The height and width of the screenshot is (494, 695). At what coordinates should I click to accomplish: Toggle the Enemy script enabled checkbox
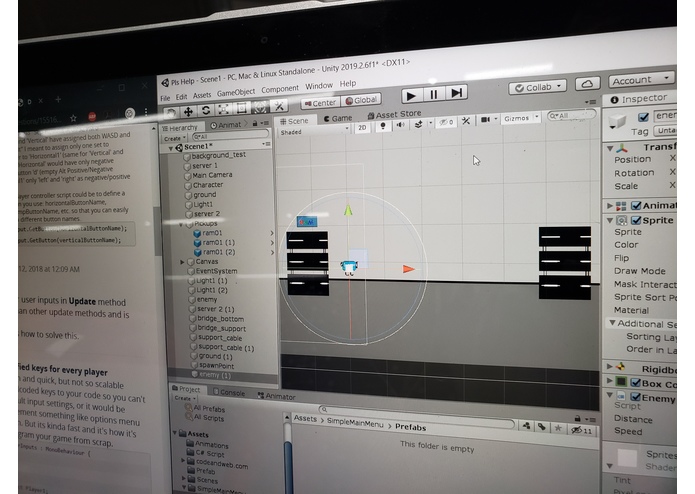pos(636,397)
